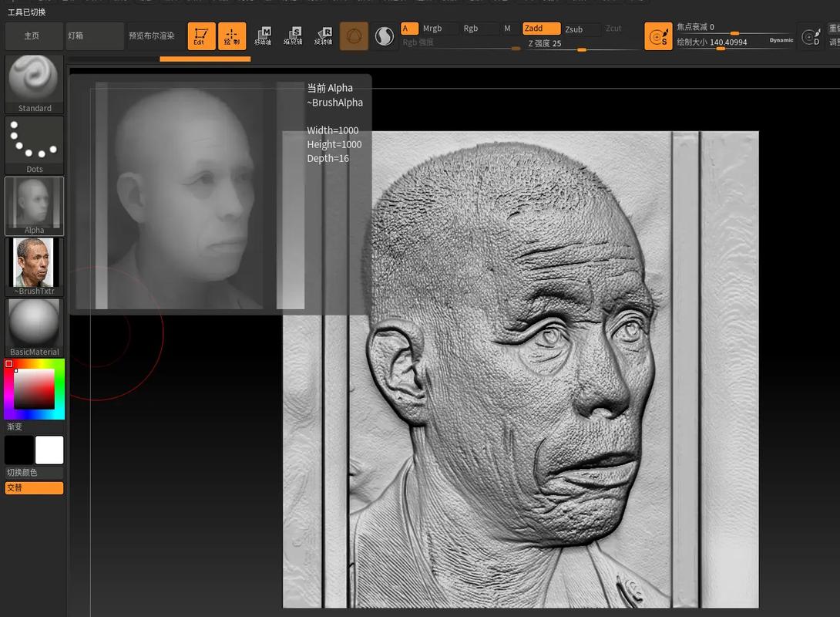Open the Alpha thumbnail picker
The height and width of the screenshot is (617, 840).
click(34, 207)
